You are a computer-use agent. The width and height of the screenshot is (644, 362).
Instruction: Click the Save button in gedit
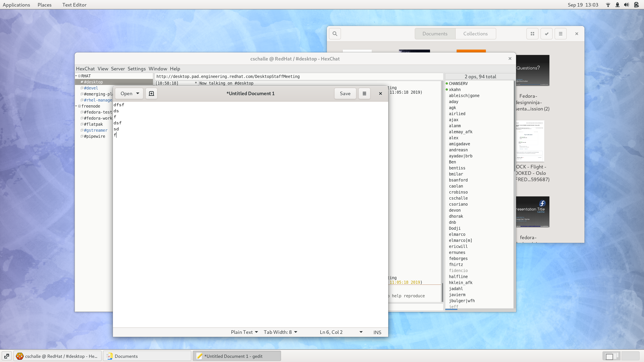pyautogui.click(x=345, y=94)
